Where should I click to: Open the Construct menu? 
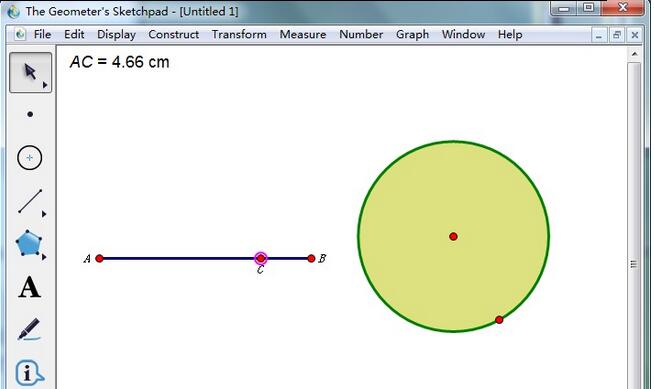pos(174,35)
